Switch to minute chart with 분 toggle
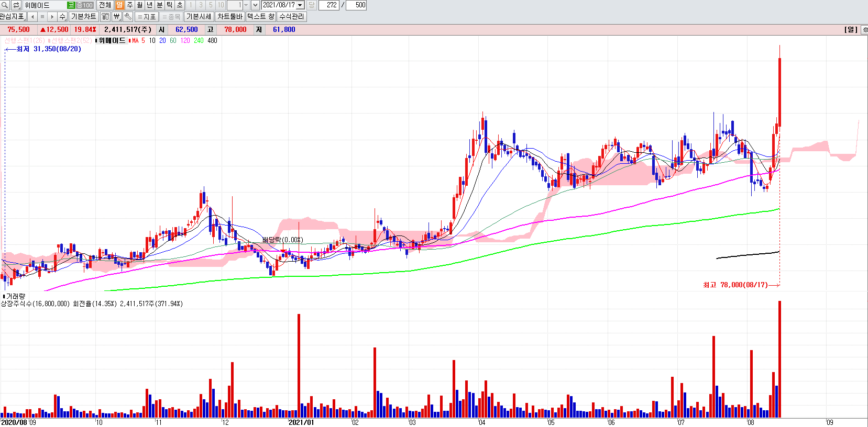The image size is (868, 427). coord(160,5)
